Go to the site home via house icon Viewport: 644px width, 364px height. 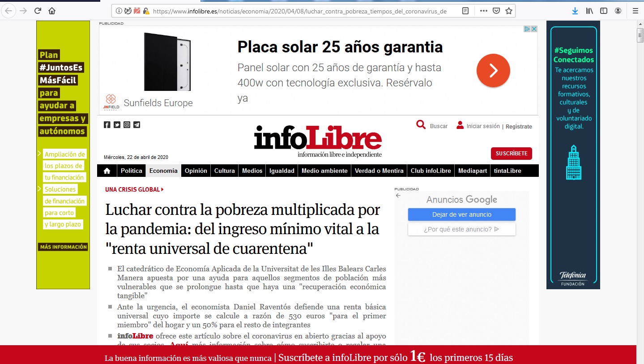[x=107, y=171]
